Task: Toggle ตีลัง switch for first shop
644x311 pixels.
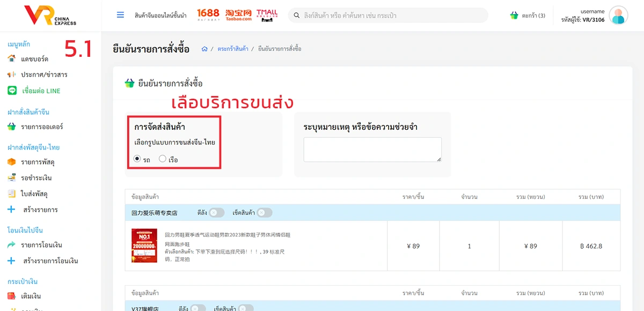Action: pyautogui.click(x=216, y=213)
